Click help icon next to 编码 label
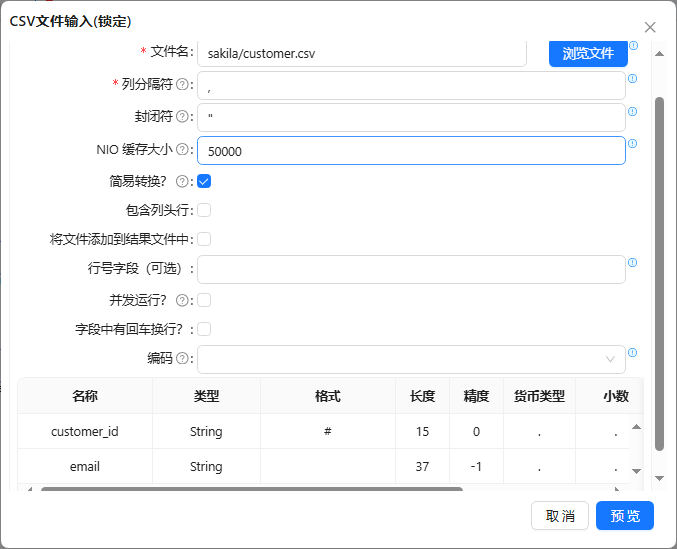This screenshot has height=549, width=677. pos(182,358)
